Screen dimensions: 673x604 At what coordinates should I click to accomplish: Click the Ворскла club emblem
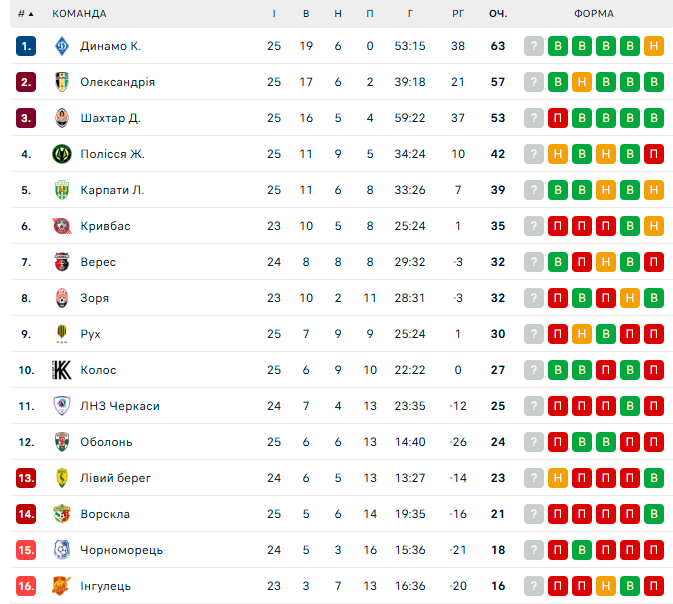click(62, 514)
